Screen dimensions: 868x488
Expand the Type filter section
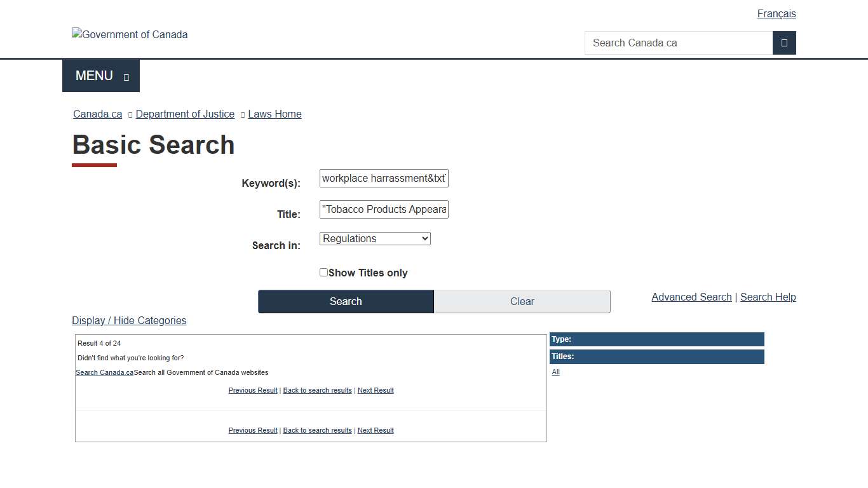click(x=656, y=339)
